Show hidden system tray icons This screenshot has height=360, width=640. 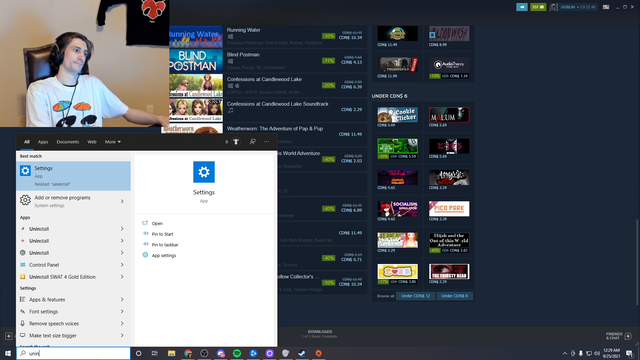click(x=565, y=353)
